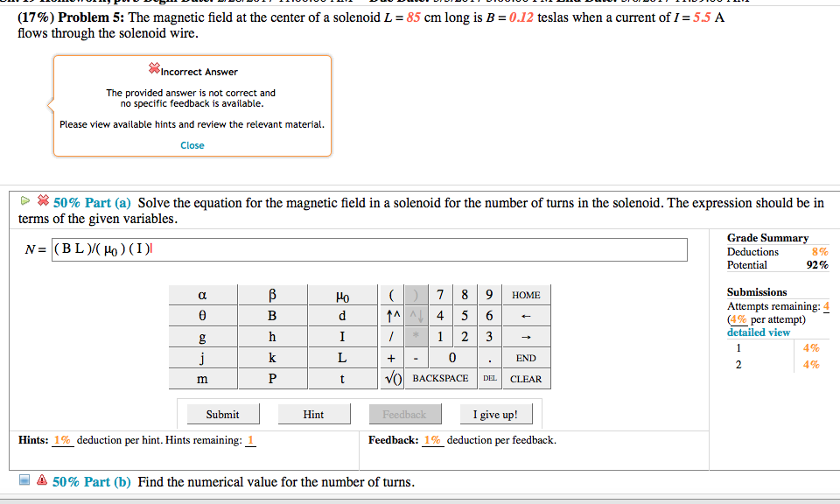
Task: Click digit 1 on the keypad
Action: (440, 337)
